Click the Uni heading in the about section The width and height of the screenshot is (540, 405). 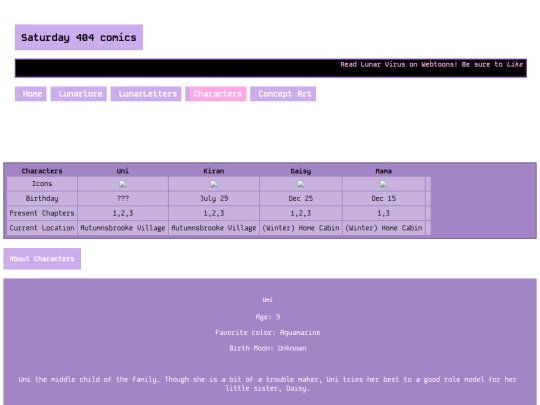pos(268,300)
